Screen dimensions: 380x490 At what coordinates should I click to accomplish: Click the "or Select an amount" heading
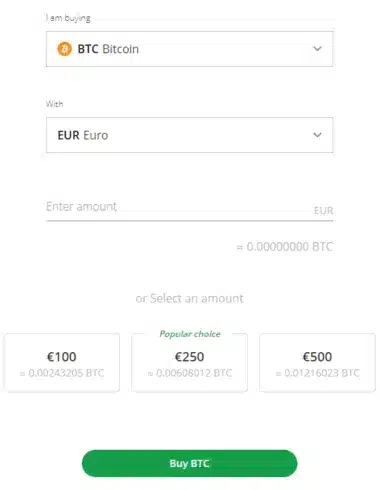(x=189, y=298)
